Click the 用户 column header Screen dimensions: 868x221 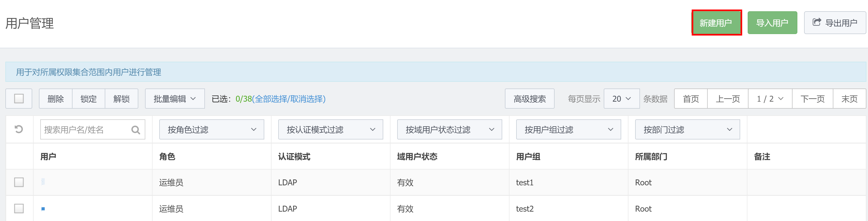tap(48, 156)
